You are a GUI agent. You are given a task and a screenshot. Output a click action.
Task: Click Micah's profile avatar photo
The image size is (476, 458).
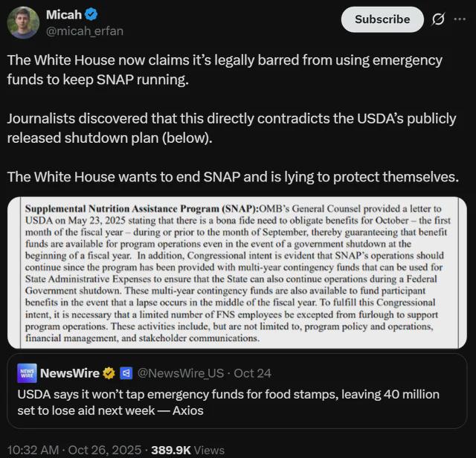(23, 22)
